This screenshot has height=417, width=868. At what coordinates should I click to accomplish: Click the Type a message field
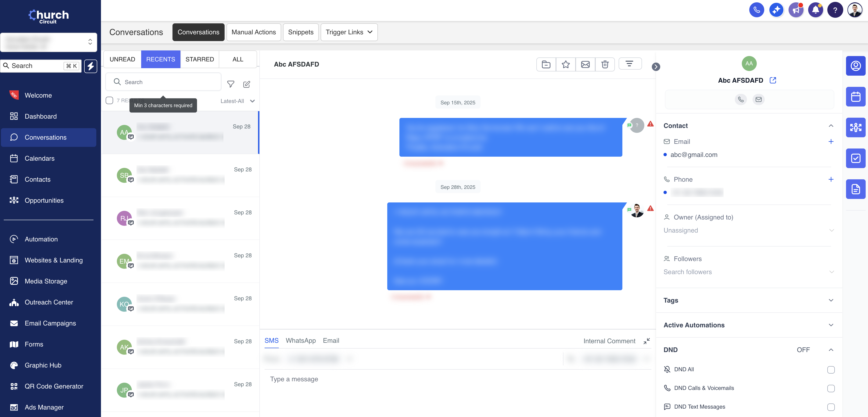point(371,379)
